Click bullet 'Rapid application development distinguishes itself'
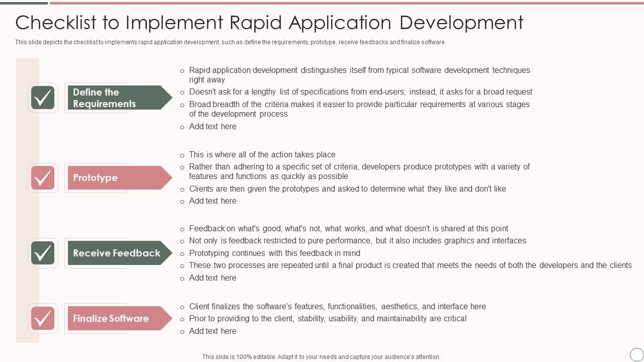The width and height of the screenshot is (644, 362). (x=360, y=75)
